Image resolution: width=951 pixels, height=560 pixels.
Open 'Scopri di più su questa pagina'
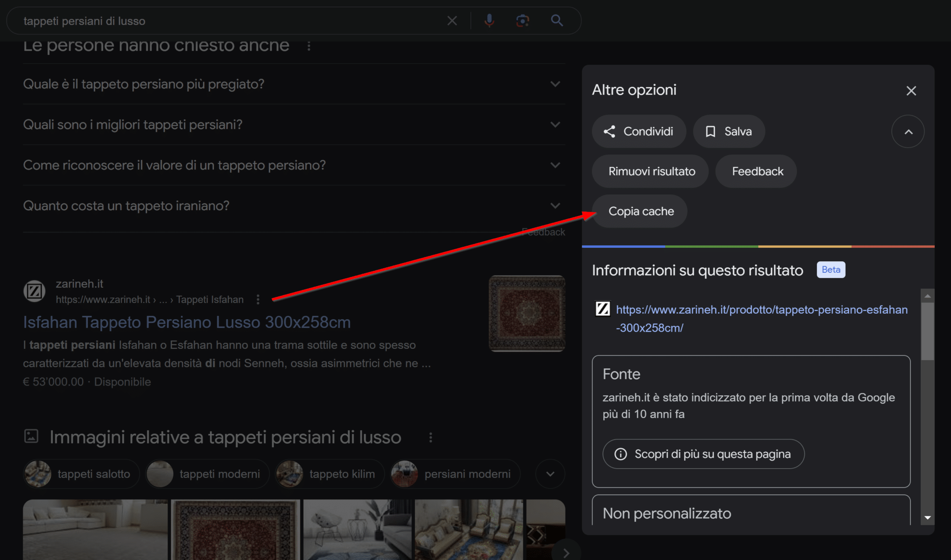[703, 454]
